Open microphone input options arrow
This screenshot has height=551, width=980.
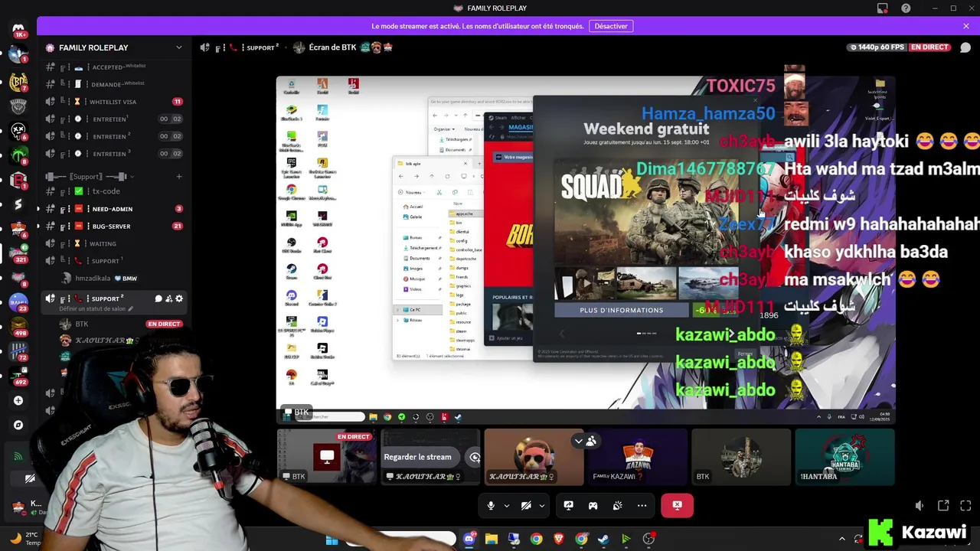(x=506, y=506)
